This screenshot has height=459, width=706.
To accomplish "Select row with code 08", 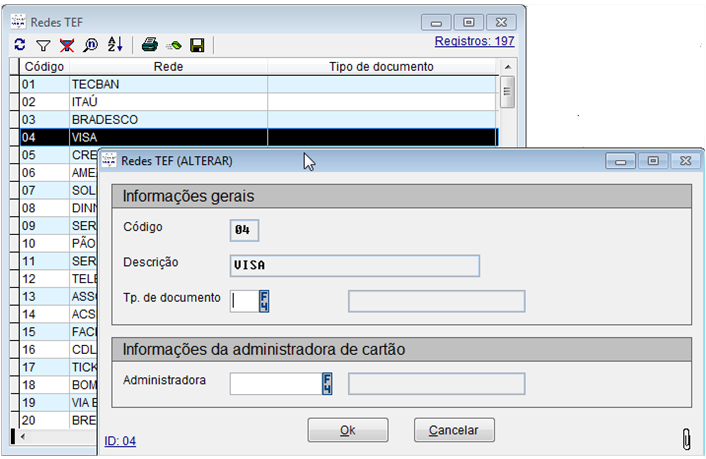I will 59,208.
